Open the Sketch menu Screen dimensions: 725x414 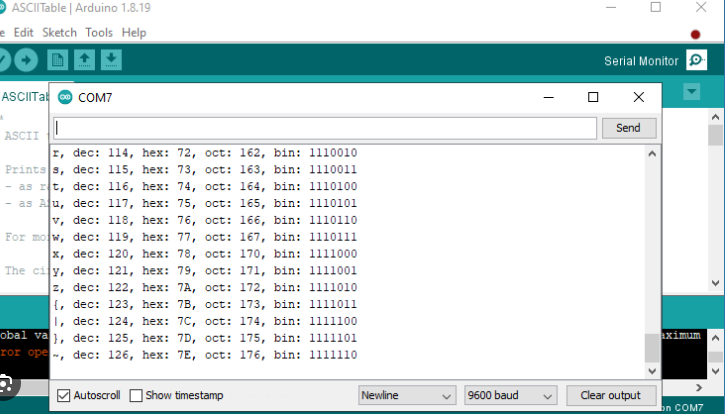click(x=59, y=32)
